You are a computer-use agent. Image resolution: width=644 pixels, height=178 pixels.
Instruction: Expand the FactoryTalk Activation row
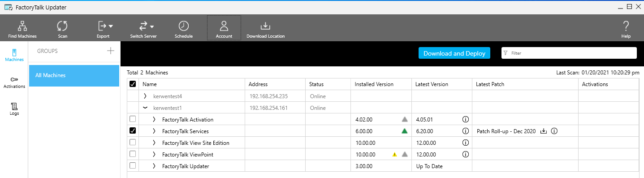coord(154,119)
